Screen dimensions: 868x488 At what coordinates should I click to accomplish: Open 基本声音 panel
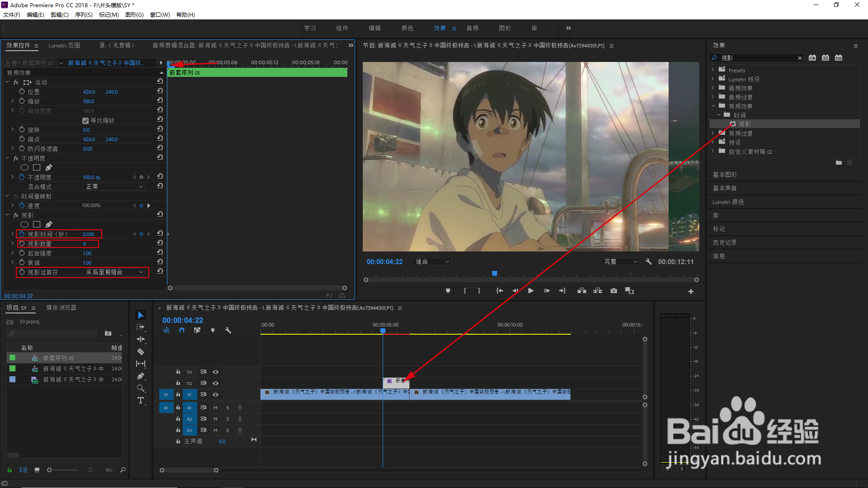click(x=725, y=188)
